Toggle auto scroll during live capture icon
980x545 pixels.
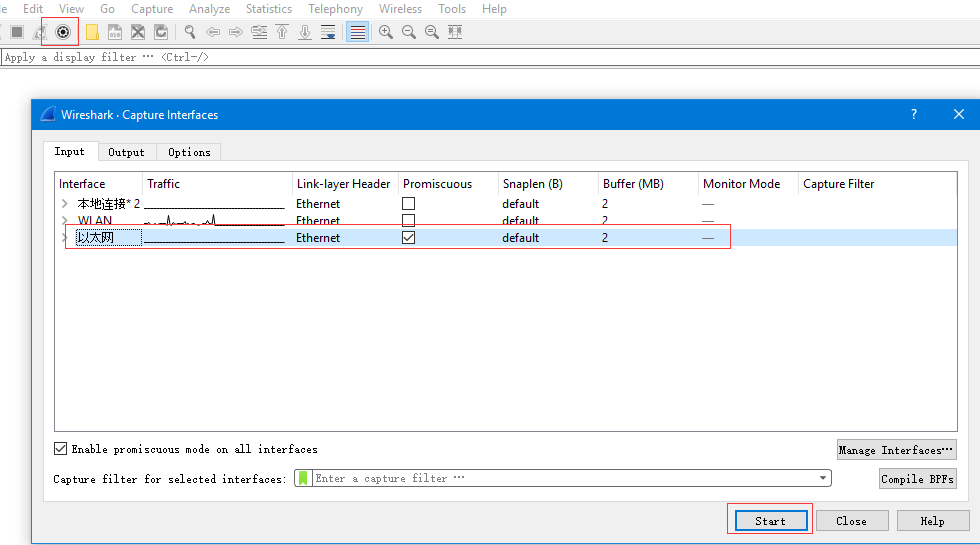click(328, 32)
